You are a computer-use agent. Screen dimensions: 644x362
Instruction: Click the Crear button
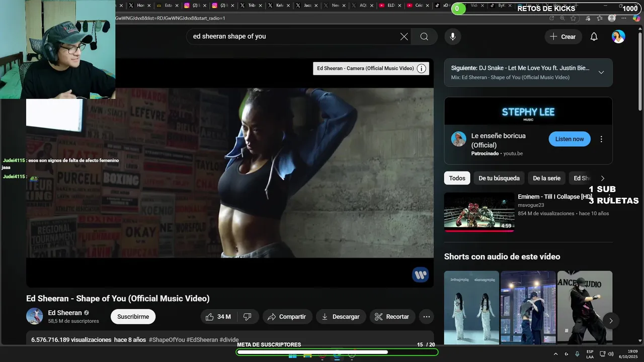pos(563,37)
